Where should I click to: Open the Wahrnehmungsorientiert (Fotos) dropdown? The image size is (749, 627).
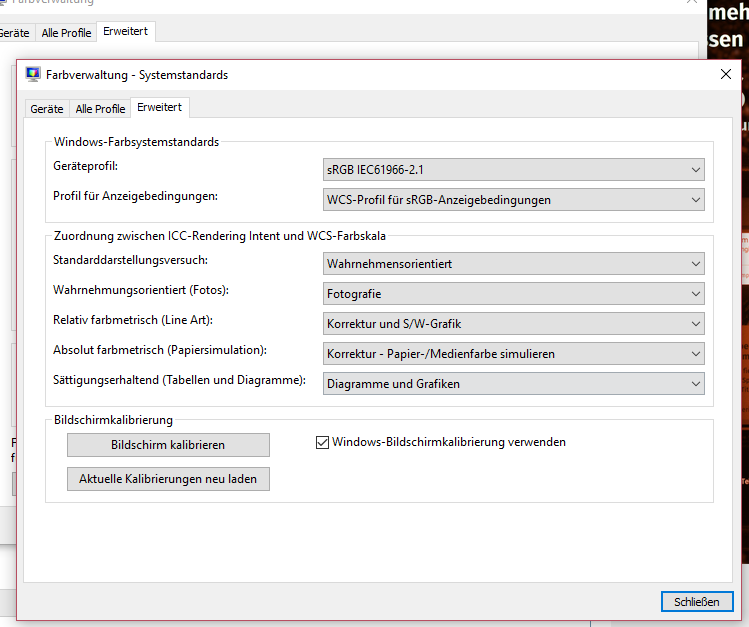(x=514, y=294)
